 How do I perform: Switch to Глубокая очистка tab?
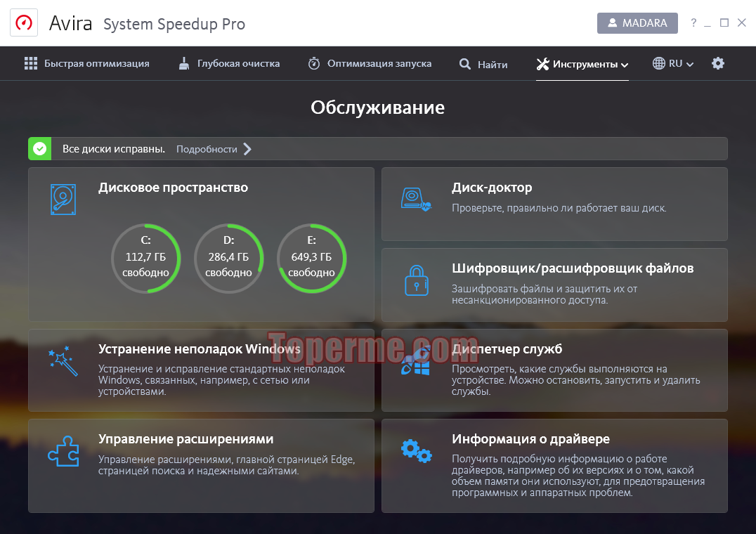click(x=229, y=64)
